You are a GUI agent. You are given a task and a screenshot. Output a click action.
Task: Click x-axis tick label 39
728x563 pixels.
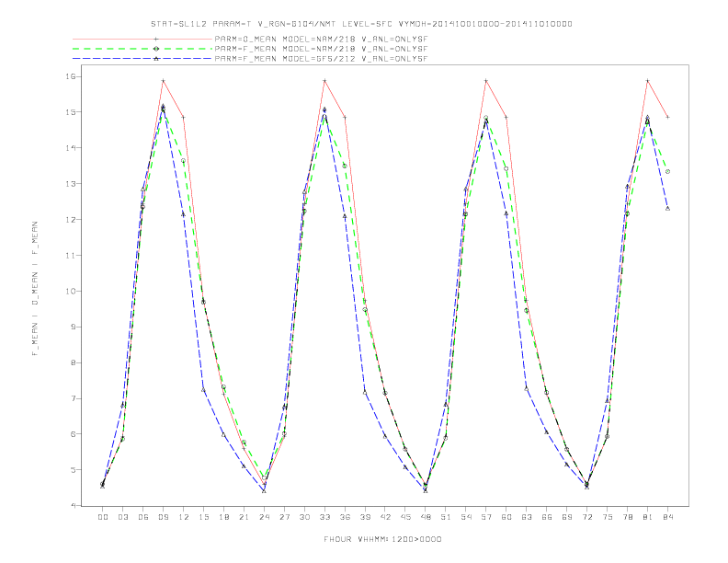pos(365,517)
